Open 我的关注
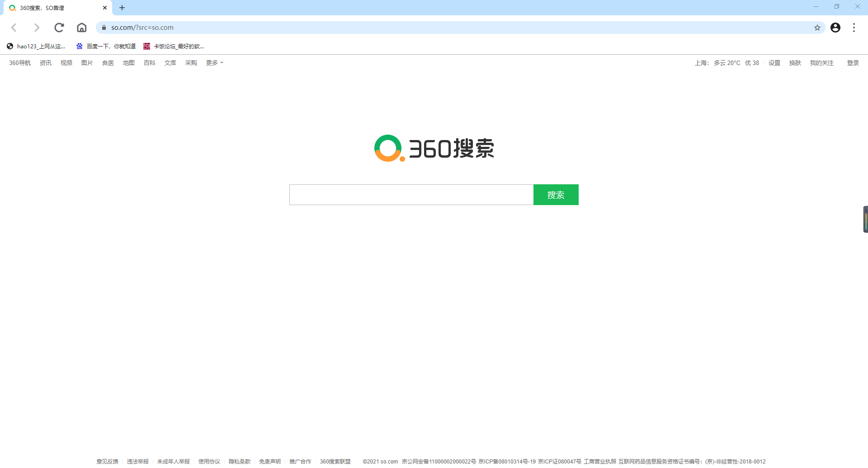Viewport: 868px width, 468px height. [822, 63]
